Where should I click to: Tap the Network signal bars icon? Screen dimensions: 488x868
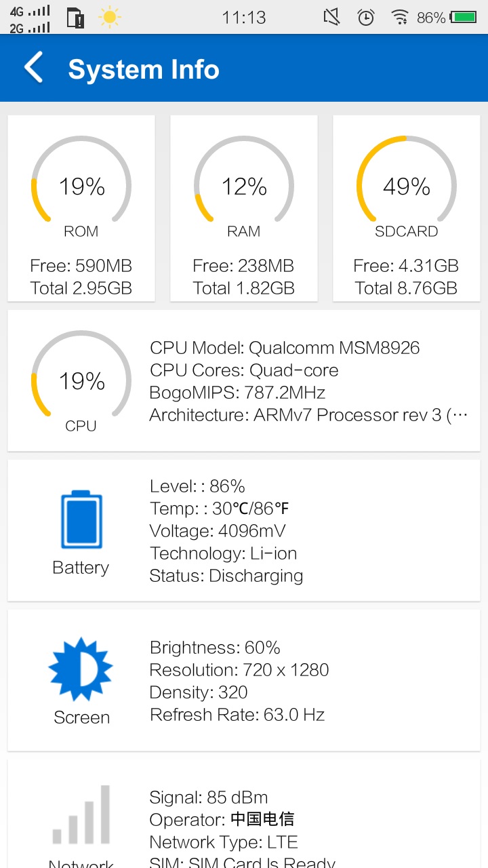point(81,815)
